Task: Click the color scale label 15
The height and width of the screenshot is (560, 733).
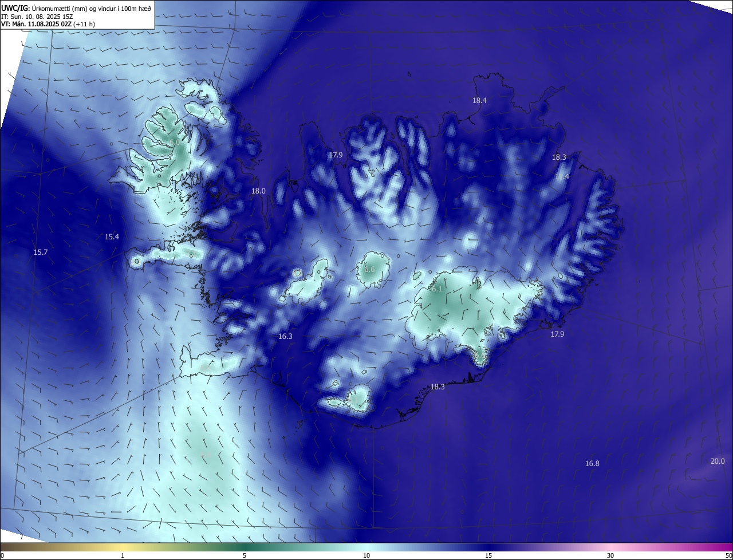Action: (488, 555)
